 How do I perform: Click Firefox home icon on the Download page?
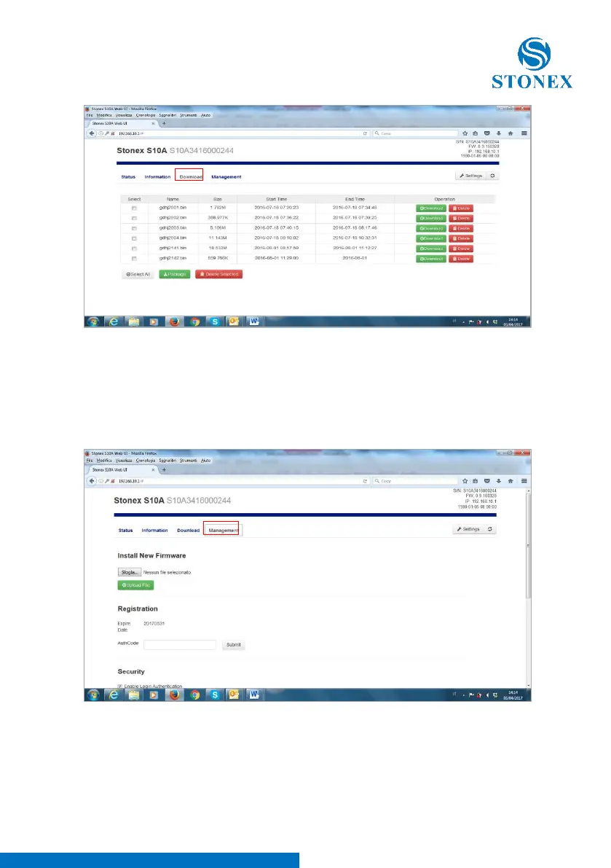[x=511, y=133]
